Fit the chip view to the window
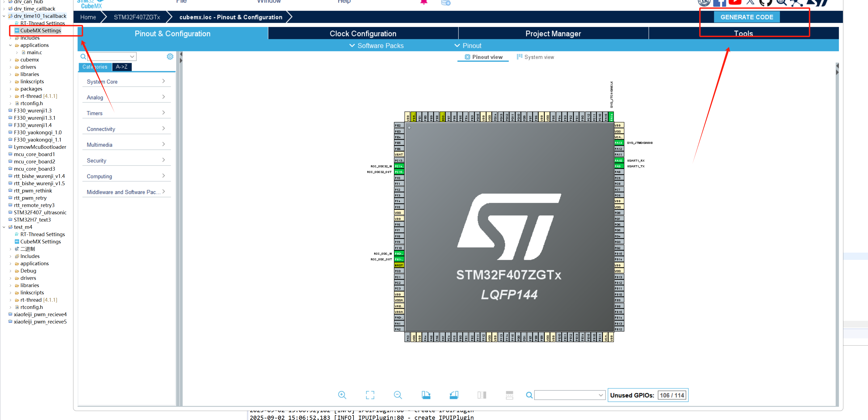Viewport: 868px width, 420px height. point(370,395)
